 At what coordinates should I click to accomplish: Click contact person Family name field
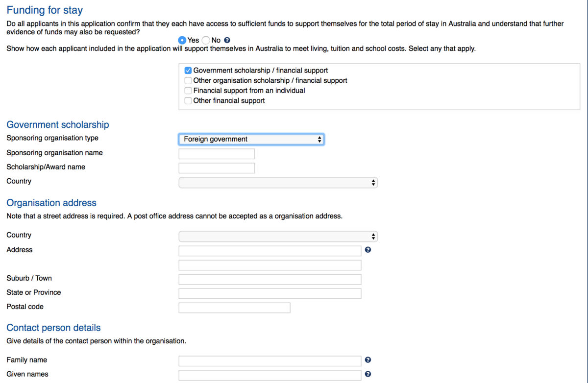coord(269,361)
